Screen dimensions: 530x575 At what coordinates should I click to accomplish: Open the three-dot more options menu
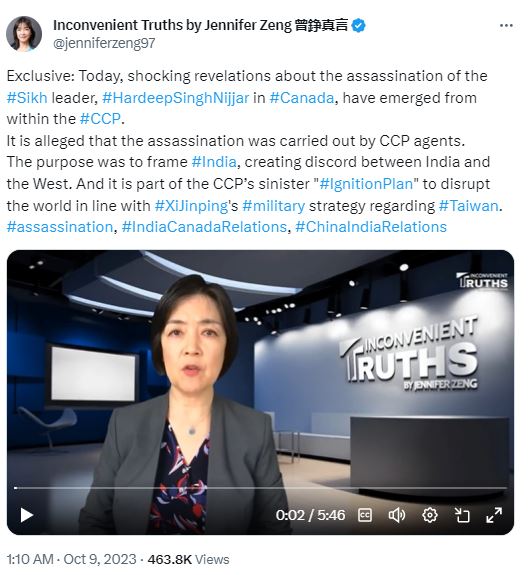tap(506, 26)
